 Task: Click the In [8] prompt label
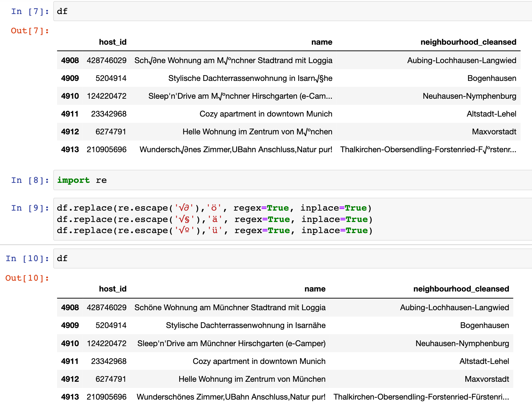pos(30,180)
